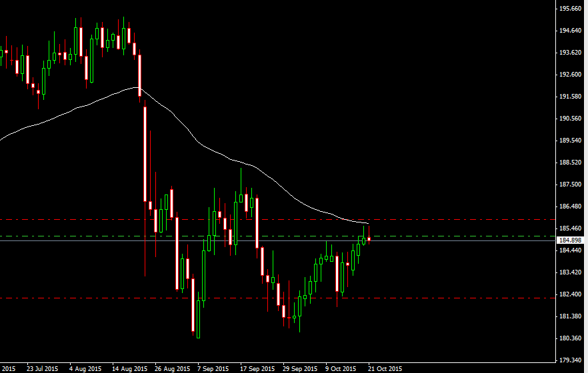The width and height of the screenshot is (588, 373).
Task: Click the 9 Oct 2015 date label
Action: tap(341, 369)
